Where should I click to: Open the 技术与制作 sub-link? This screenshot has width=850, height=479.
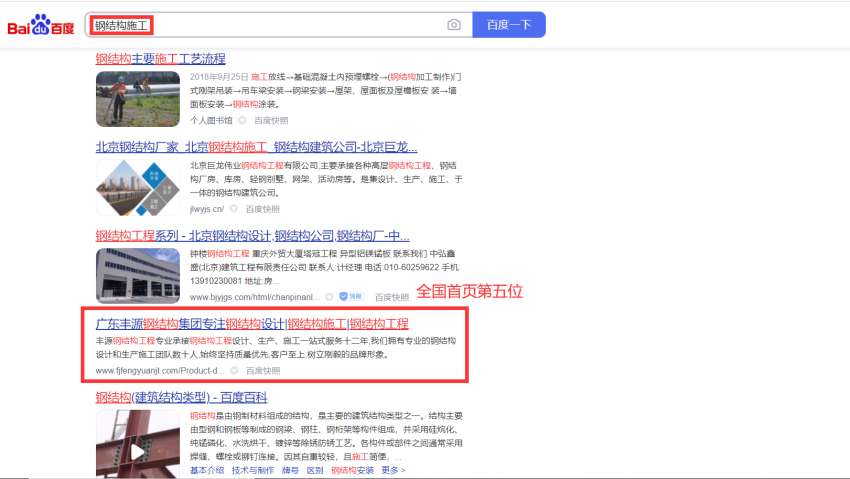253,470
